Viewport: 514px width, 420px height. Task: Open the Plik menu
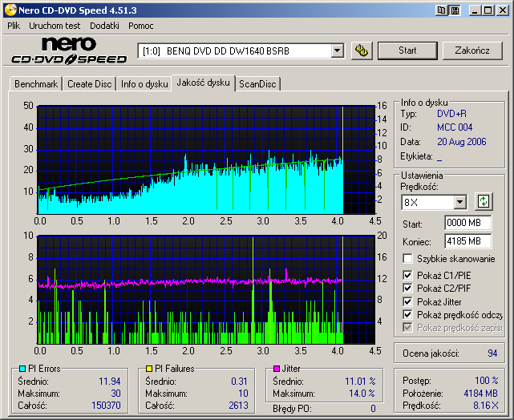click(14, 26)
